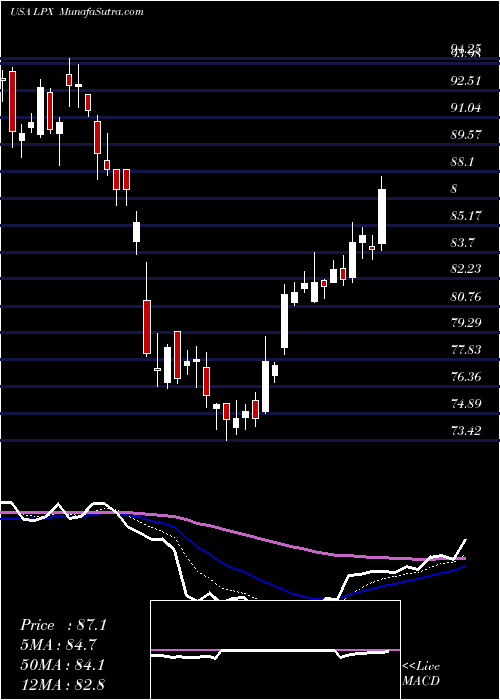Click the 92.51 price axis label
Screen dimensions: 500x700
(x=466, y=81)
